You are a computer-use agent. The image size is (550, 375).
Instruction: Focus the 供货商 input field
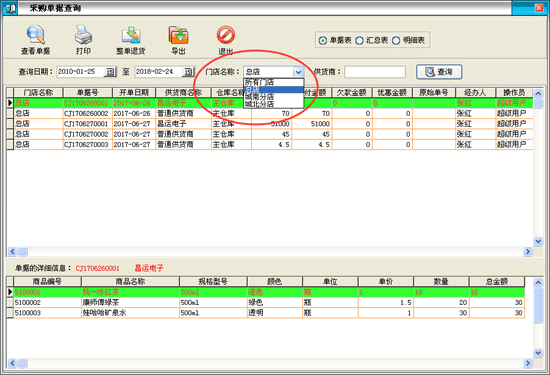pyautogui.click(x=375, y=72)
